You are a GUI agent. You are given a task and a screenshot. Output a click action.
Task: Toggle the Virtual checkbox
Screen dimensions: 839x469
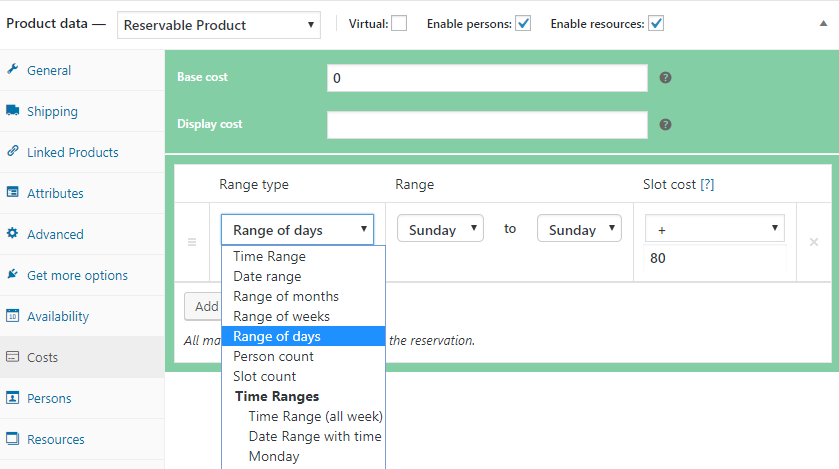tap(399, 24)
